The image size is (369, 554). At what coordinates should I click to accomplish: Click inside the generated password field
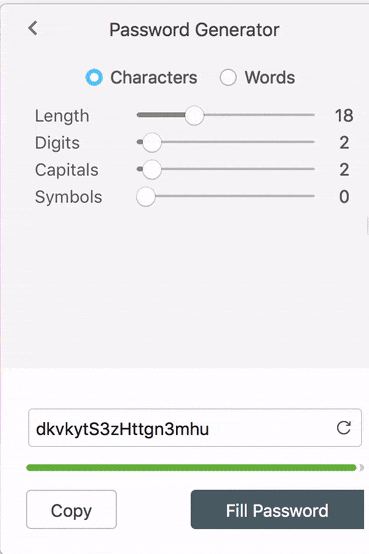pos(195,428)
